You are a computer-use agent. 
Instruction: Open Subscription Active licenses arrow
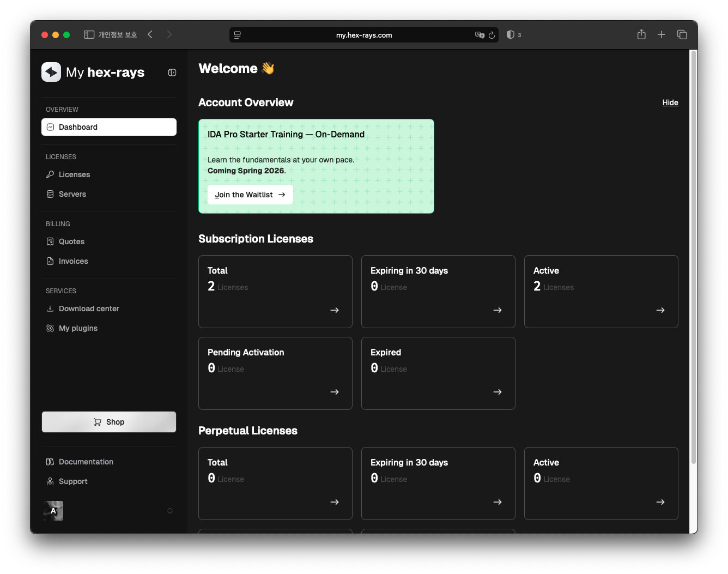[x=660, y=310]
